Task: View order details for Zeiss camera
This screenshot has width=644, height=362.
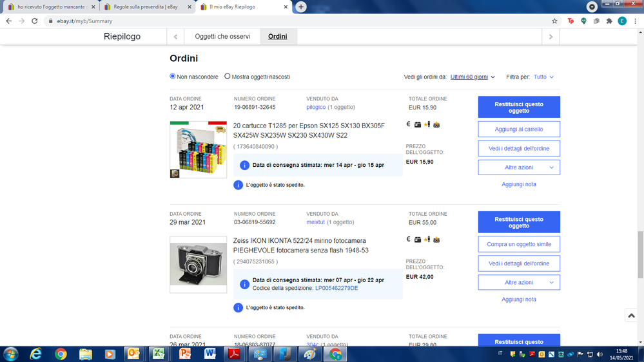Action: [519, 263]
